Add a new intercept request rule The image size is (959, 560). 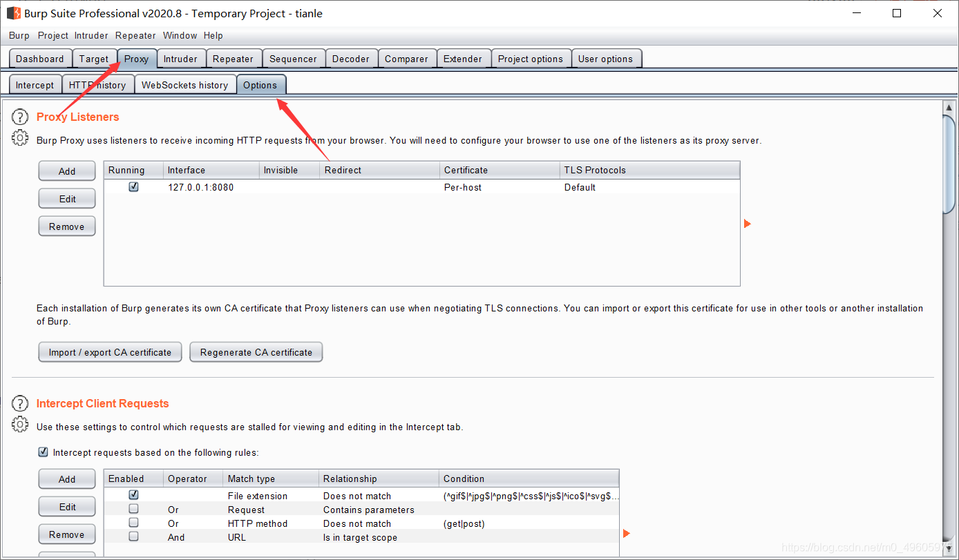coord(67,479)
